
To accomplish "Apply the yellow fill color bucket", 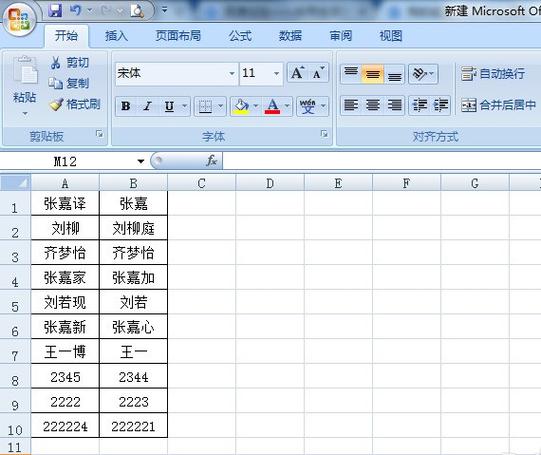I will coord(241,106).
